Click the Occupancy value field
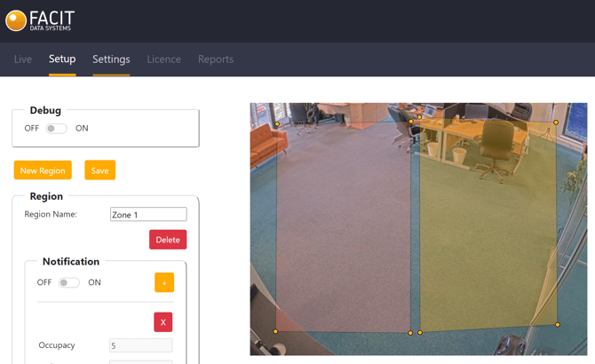595x364 pixels. (x=140, y=345)
